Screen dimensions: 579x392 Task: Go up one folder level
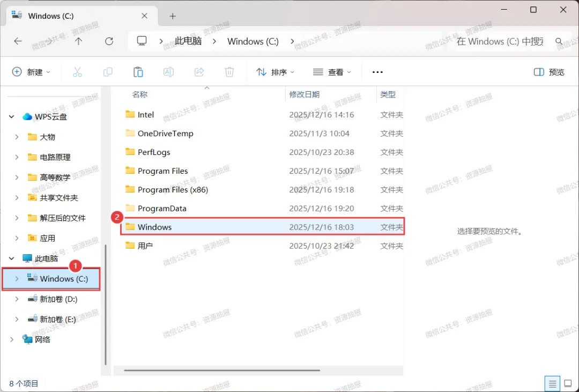[x=78, y=41]
